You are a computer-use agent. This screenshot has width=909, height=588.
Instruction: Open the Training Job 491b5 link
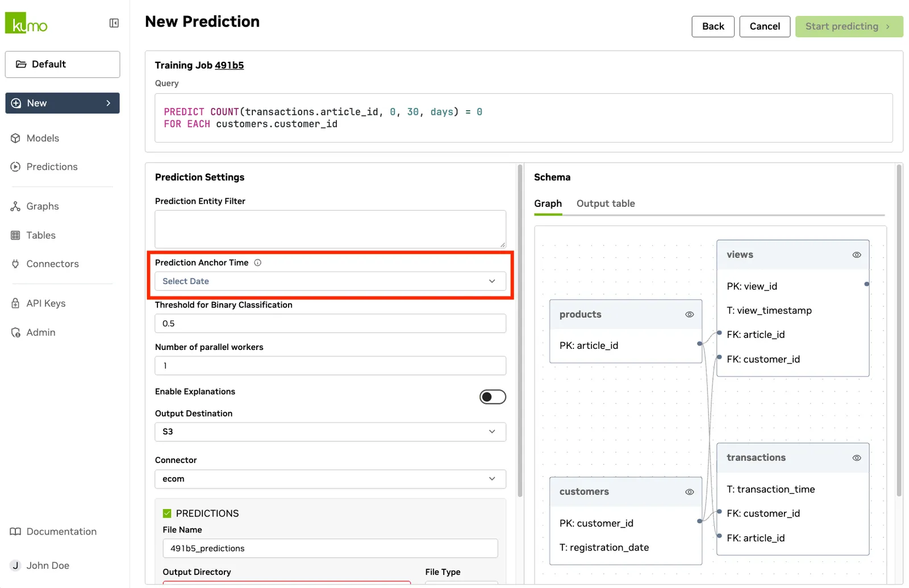[229, 65]
